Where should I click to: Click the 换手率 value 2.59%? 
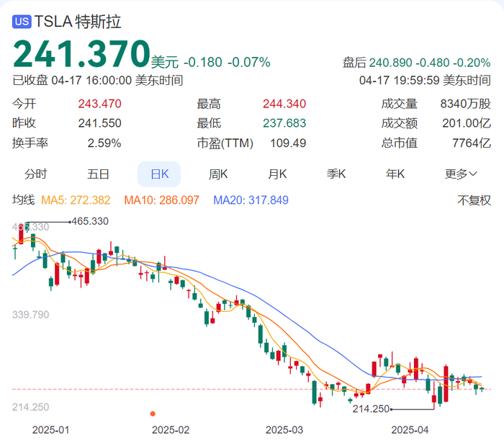104,143
